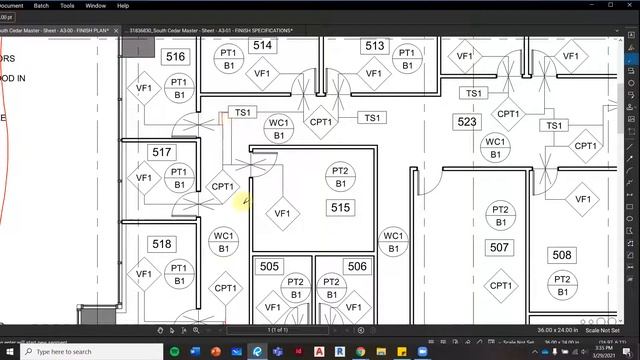Switch to A3-01 Finish Specifications tab
The image size is (640, 360).
pyautogui.click(x=211, y=31)
